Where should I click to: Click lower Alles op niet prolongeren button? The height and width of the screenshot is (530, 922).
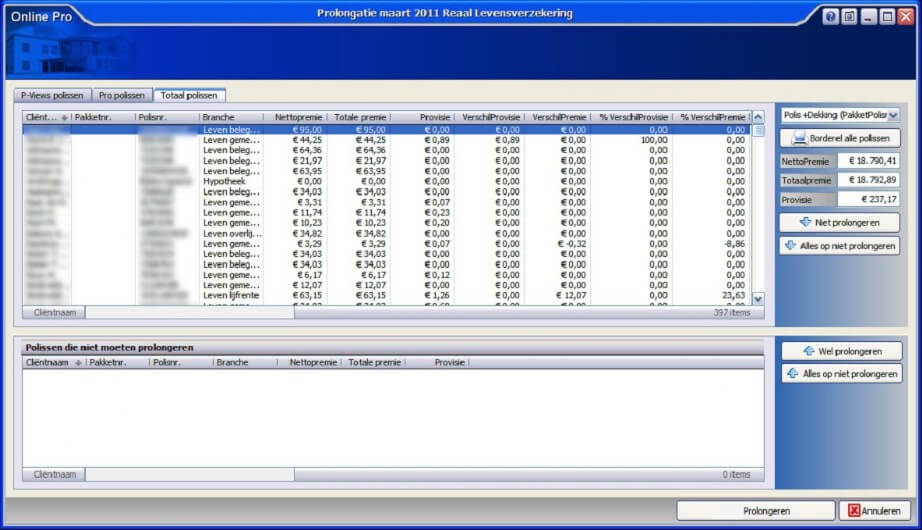[841, 374]
